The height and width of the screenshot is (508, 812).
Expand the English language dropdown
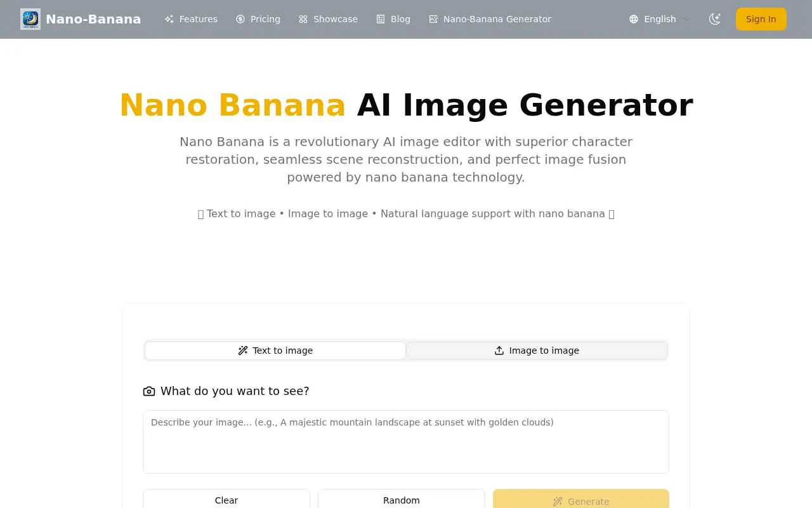point(660,19)
